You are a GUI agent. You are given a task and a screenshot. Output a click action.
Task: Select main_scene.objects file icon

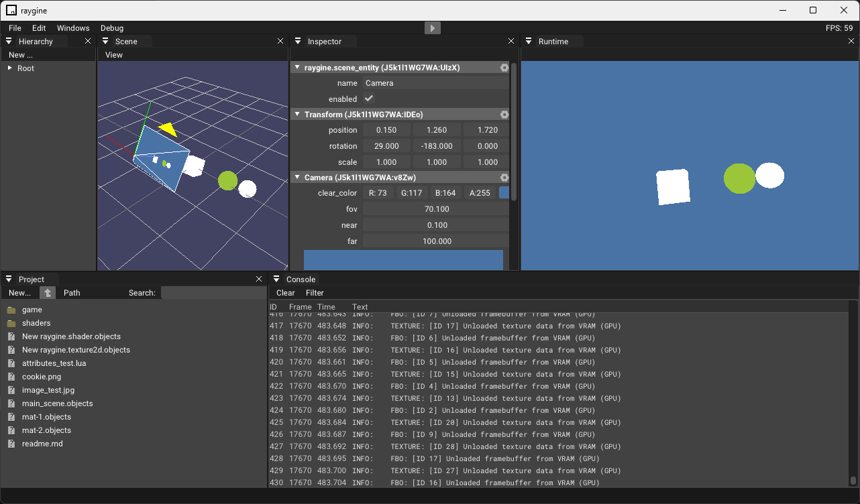point(11,403)
